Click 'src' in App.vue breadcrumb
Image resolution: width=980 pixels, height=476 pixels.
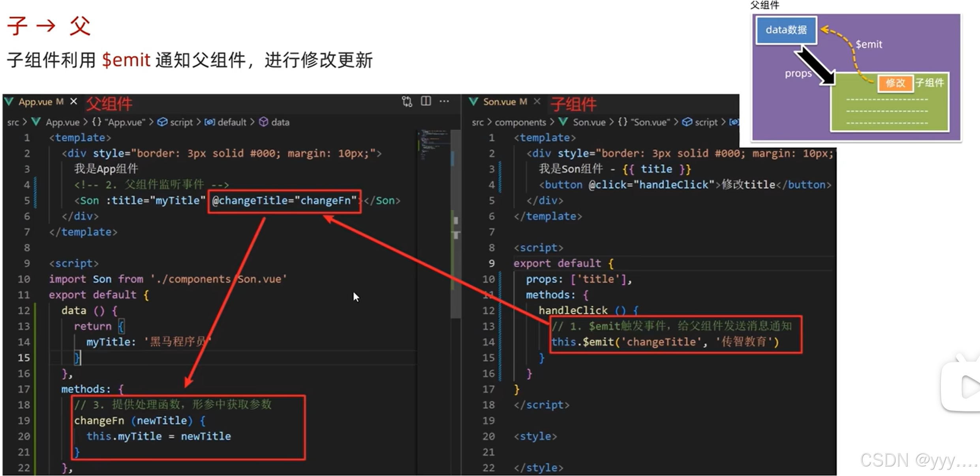click(x=13, y=122)
